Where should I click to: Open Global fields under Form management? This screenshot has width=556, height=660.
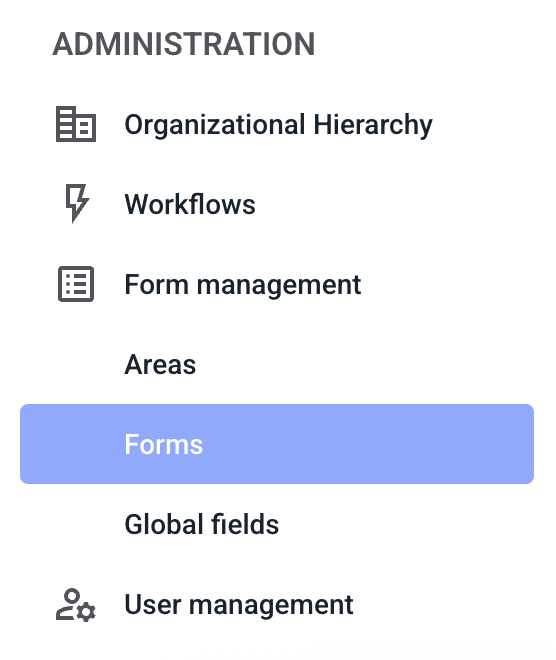point(277,524)
